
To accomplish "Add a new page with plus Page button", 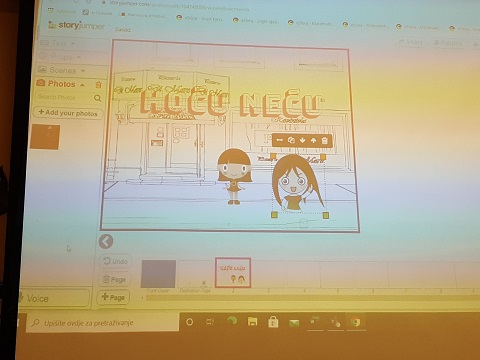I will click(x=113, y=297).
